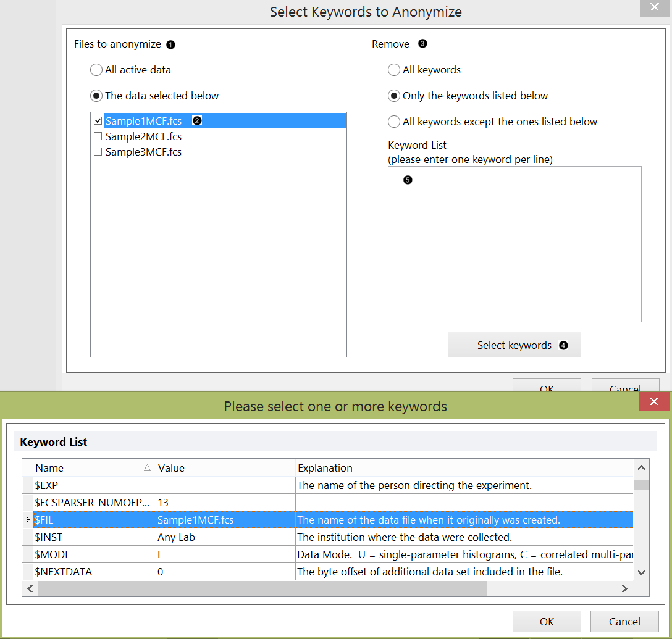This screenshot has width=672, height=639.
Task: Uncheck the Sample1MCF.fcs checkbox
Action: 98,121
